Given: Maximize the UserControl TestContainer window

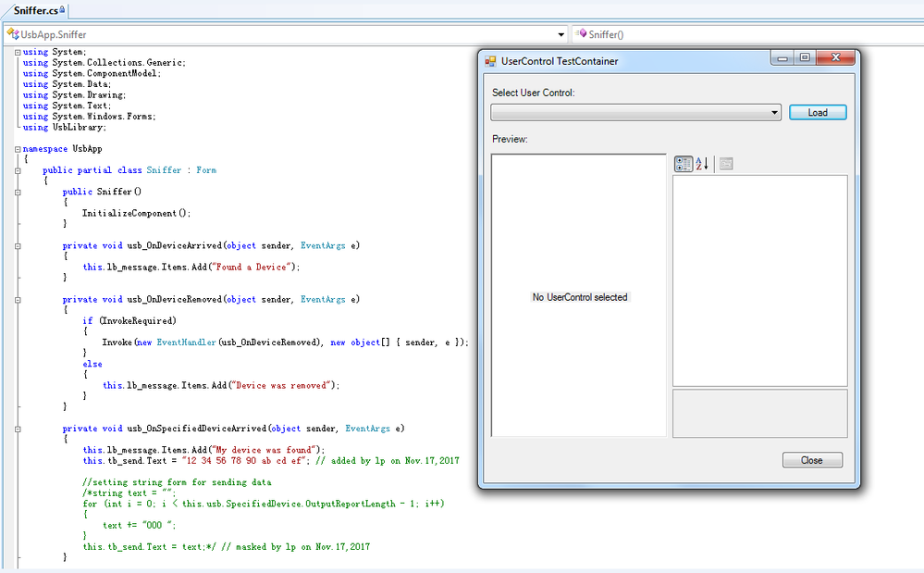Looking at the screenshot, I should (x=805, y=57).
